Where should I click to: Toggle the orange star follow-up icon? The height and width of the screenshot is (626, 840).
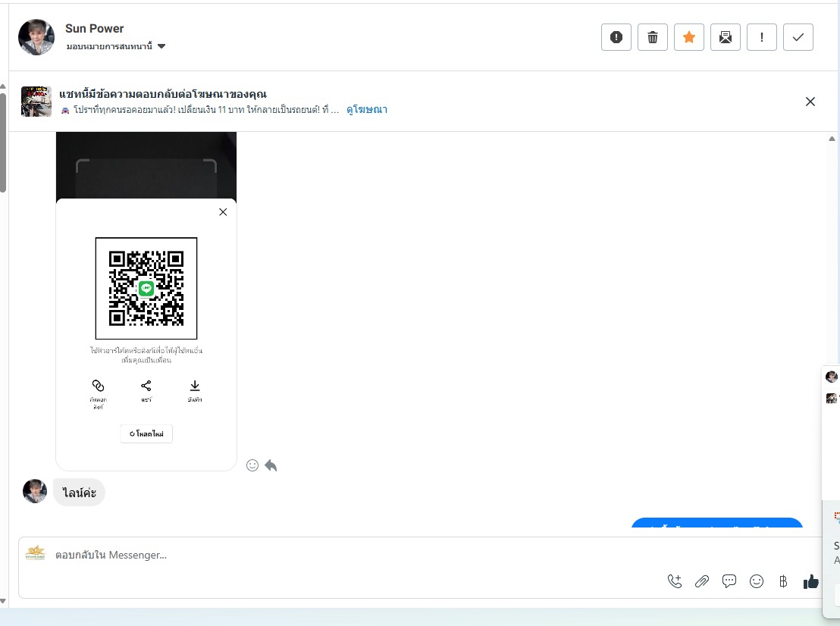pos(689,37)
